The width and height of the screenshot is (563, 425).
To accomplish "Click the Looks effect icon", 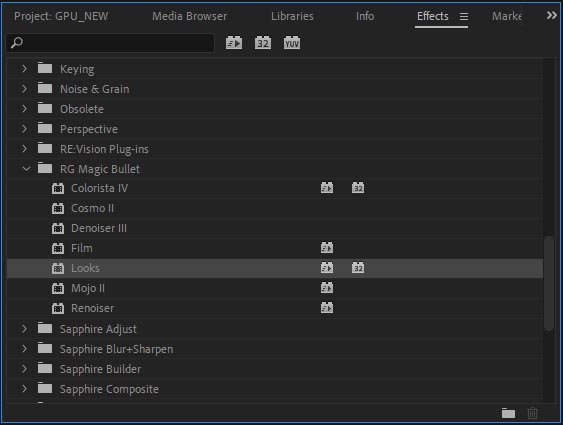I will [58, 268].
